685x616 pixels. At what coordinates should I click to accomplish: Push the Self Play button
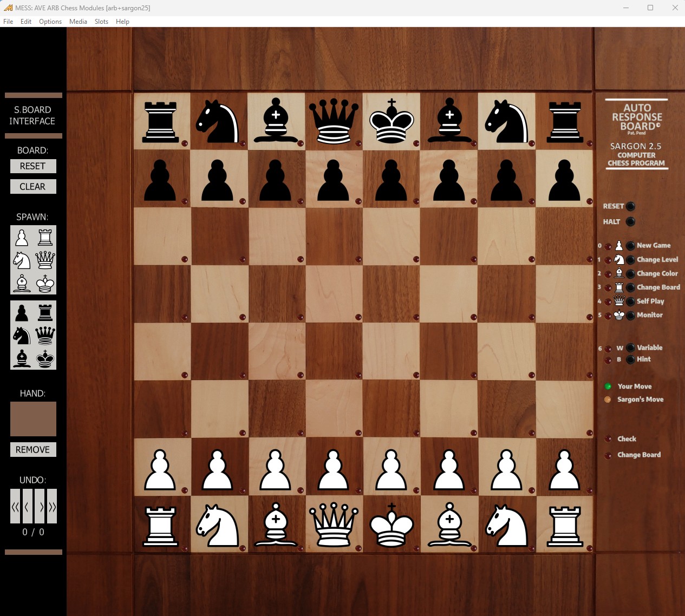coord(630,302)
